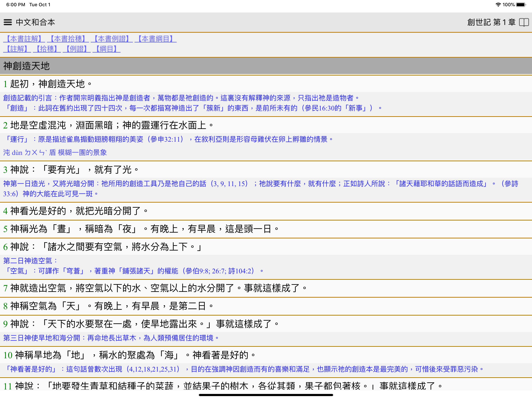
Task: Select verse 4 神看光是好的
Action: [266, 211]
